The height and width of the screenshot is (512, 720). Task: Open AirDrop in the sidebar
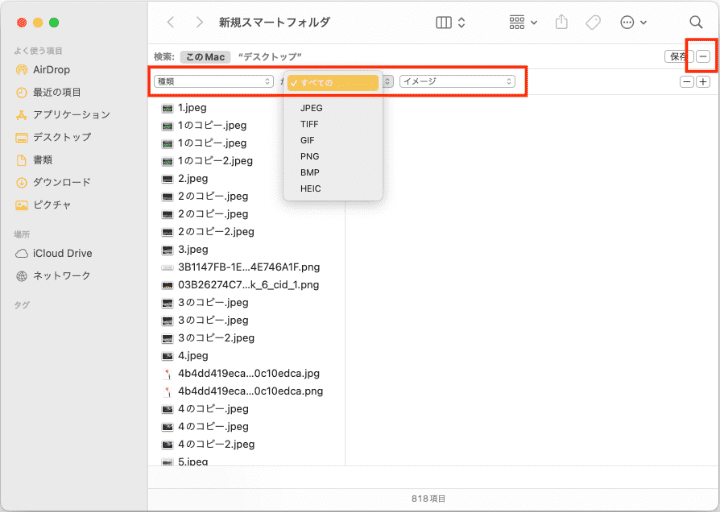tap(51, 70)
